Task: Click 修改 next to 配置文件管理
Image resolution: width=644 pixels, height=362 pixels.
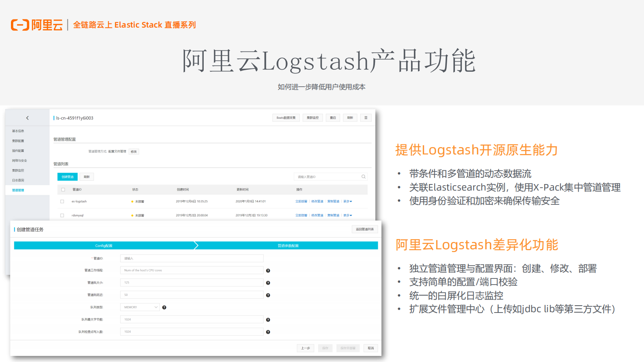Action: pyautogui.click(x=134, y=152)
